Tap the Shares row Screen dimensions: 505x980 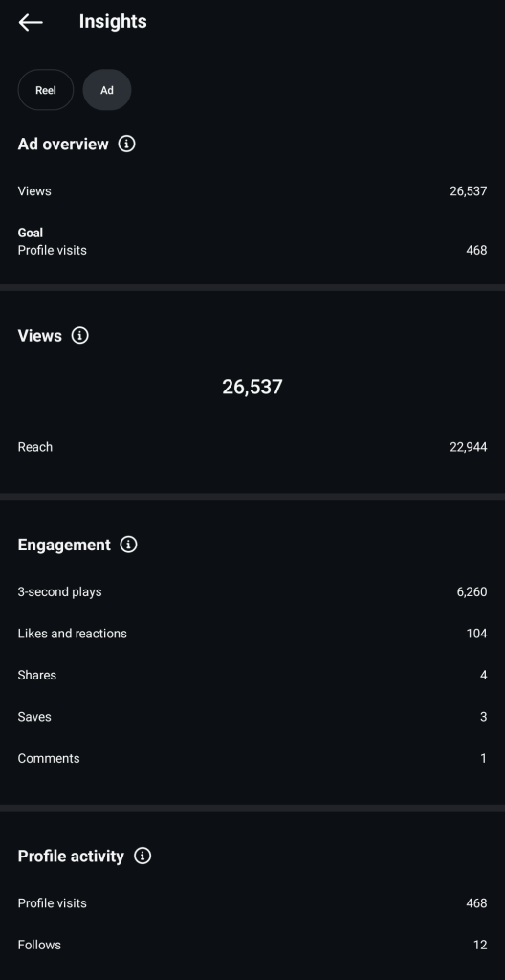point(252,675)
